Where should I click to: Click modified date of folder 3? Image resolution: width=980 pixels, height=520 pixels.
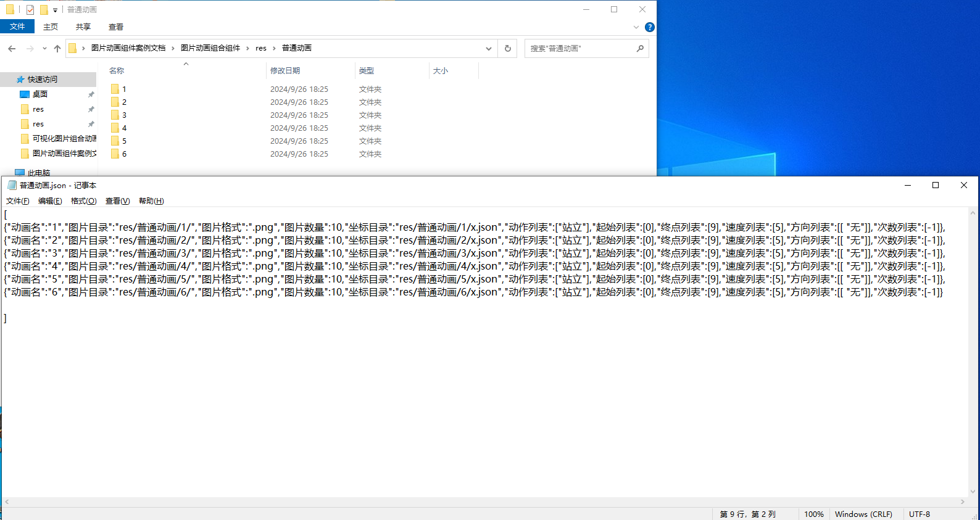click(299, 115)
